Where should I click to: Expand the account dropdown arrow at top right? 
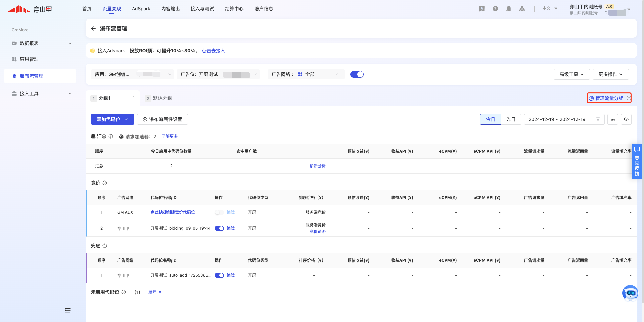click(x=629, y=9)
